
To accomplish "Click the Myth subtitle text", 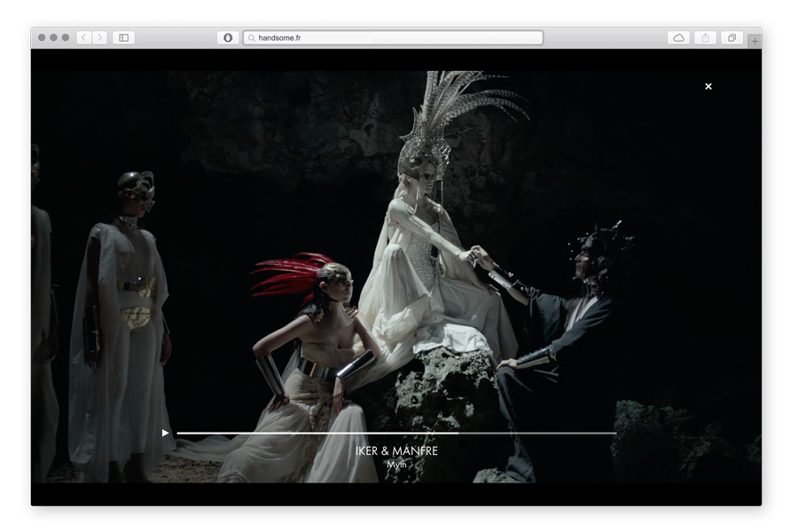I will click(x=396, y=464).
